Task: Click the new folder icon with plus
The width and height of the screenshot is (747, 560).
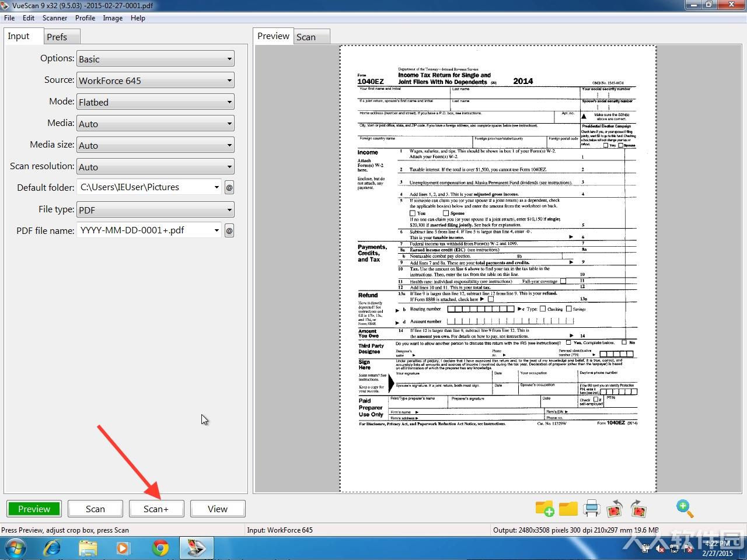Action: coord(544,509)
